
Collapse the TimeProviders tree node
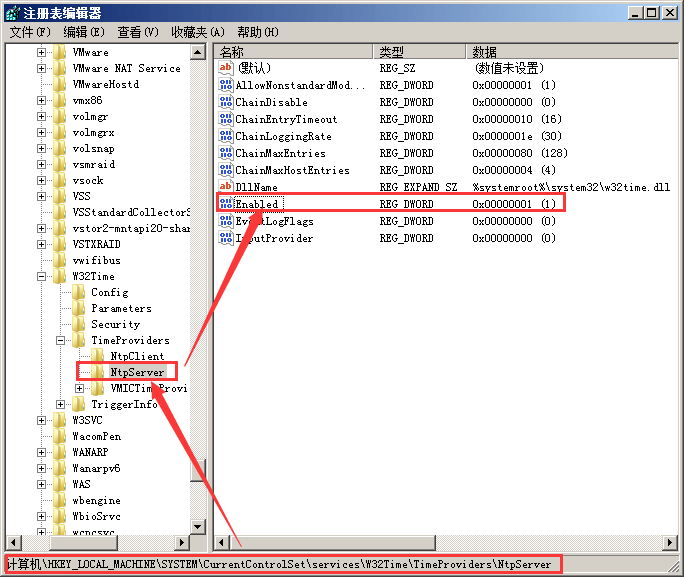click(x=61, y=340)
